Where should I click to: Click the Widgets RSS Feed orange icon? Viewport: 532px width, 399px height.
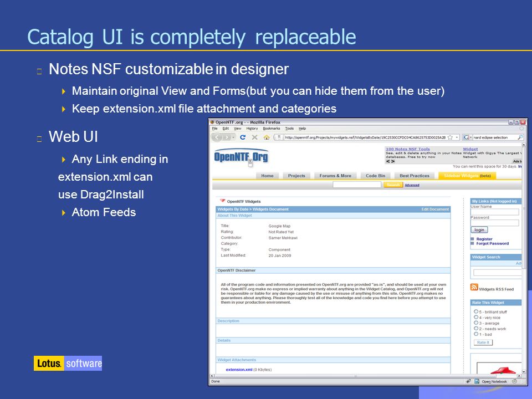[474, 287]
